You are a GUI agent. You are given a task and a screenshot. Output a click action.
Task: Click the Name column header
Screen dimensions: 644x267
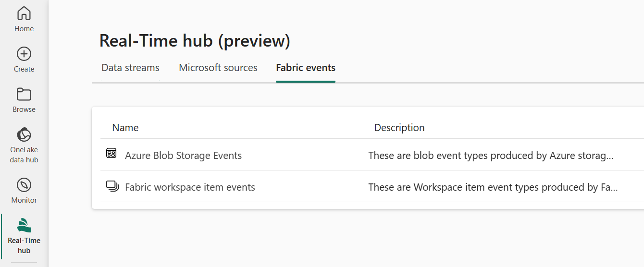tap(125, 128)
